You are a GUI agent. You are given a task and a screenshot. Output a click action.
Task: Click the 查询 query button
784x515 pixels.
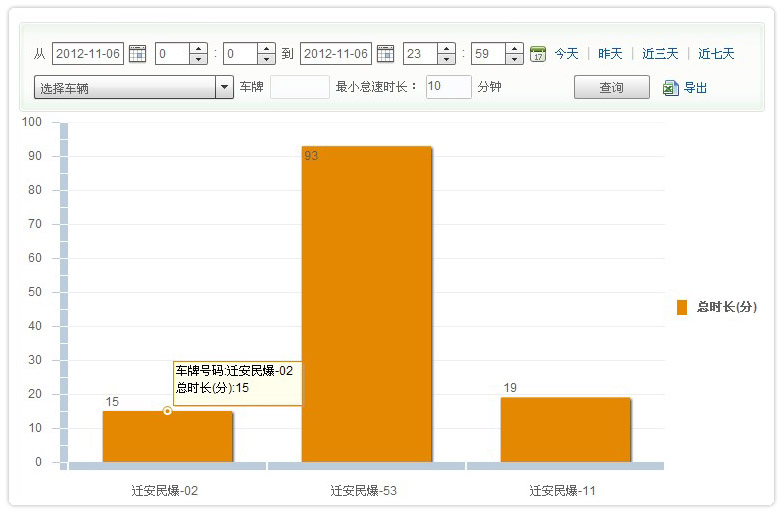click(x=612, y=88)
